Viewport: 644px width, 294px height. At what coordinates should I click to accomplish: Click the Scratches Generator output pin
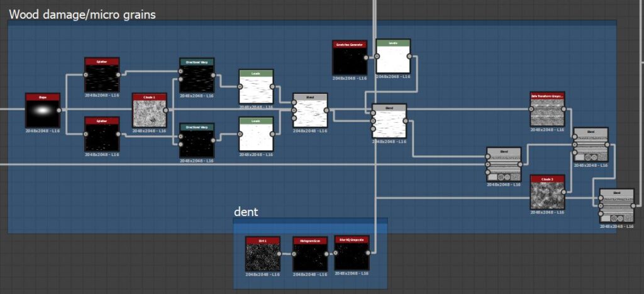(366, 57)
